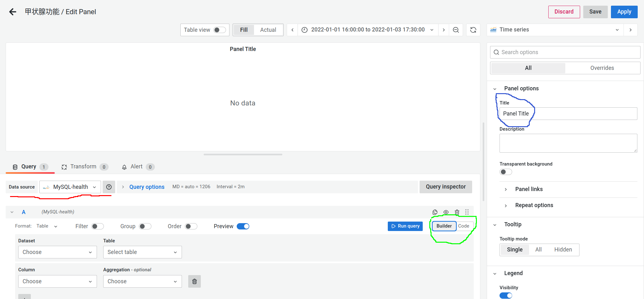Click the Run query button
This screenshot has height=299, width=644.
point(405,226)
